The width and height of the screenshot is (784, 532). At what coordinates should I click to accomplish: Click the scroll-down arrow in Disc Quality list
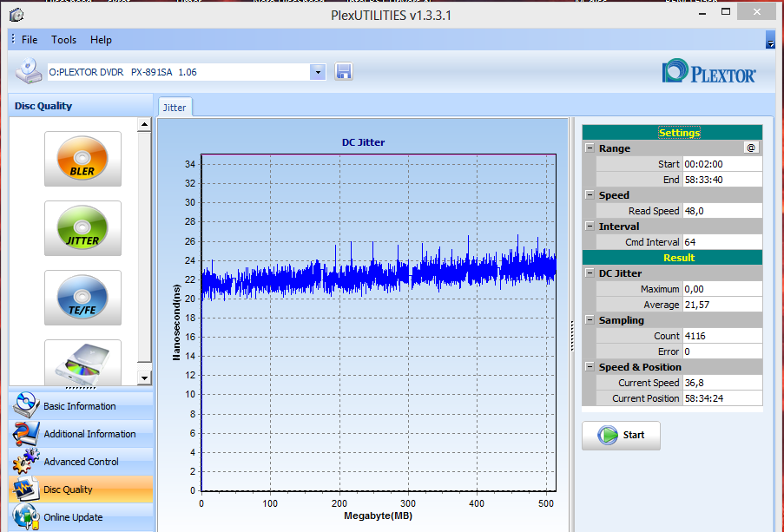pos(144,378)
